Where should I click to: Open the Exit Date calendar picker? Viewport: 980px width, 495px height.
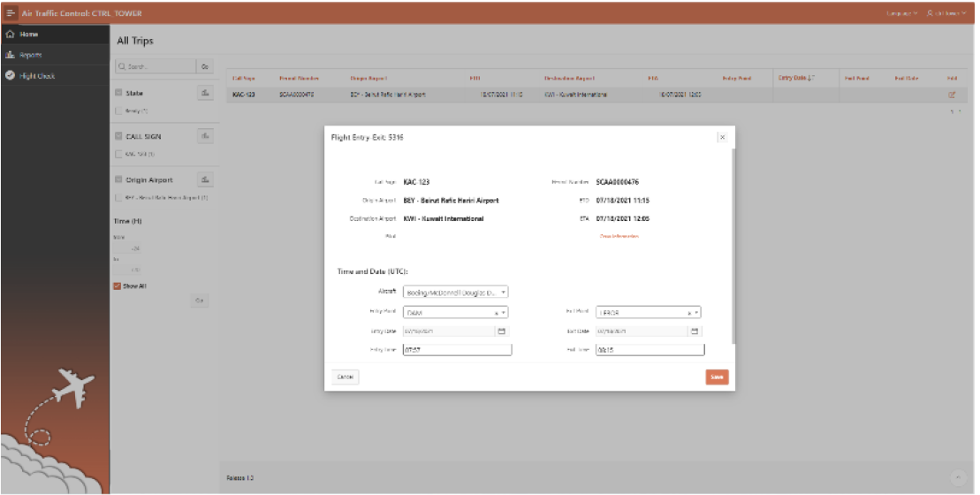tap(695, 331)
